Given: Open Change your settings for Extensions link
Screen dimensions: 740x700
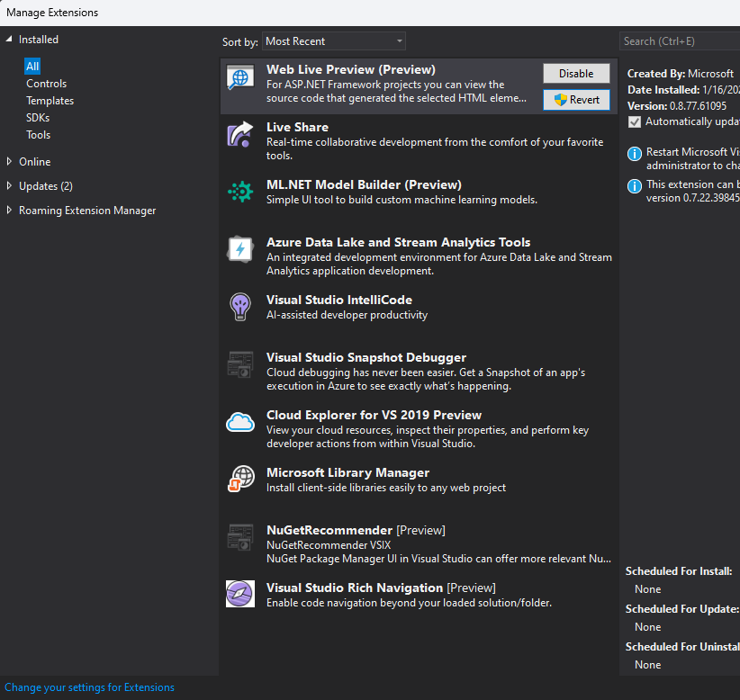Looking at the screenshot, I should pyautogui.click(x=89, y=687).
